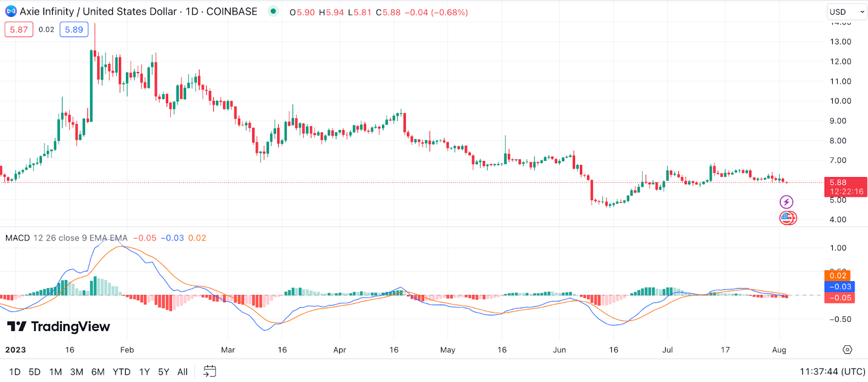Select the 1M time range
Image resolution: width=868 pixels, height=382 pixels.
pyautogui.click(x=55, y=372)
